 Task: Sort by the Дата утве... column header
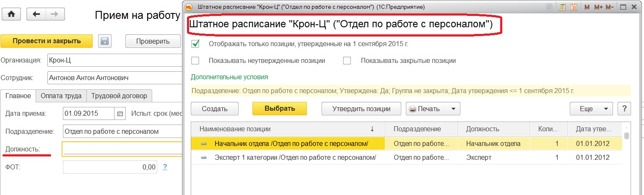(595, 129)
